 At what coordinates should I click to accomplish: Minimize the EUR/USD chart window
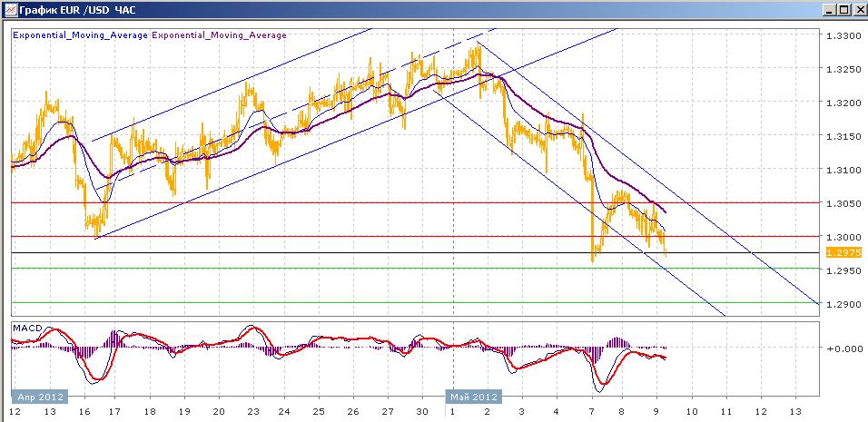click(829, 9)
